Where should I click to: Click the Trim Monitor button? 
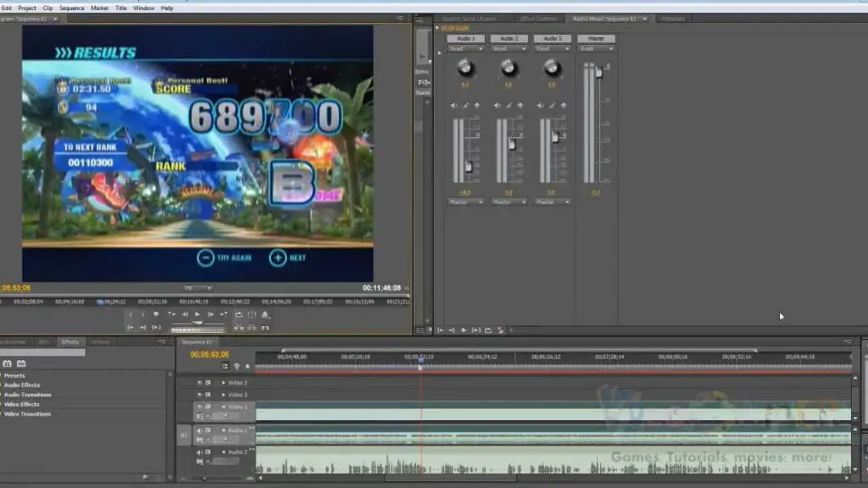coord(265,328)
